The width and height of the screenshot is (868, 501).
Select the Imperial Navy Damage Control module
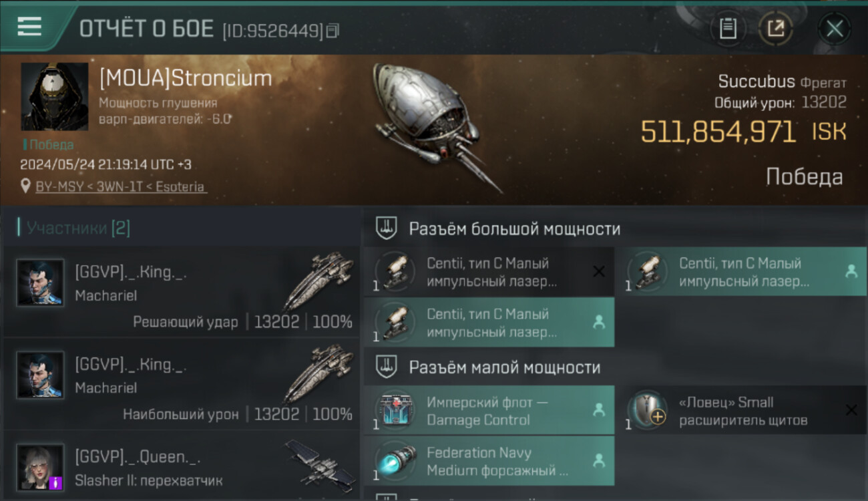point(489,411)
